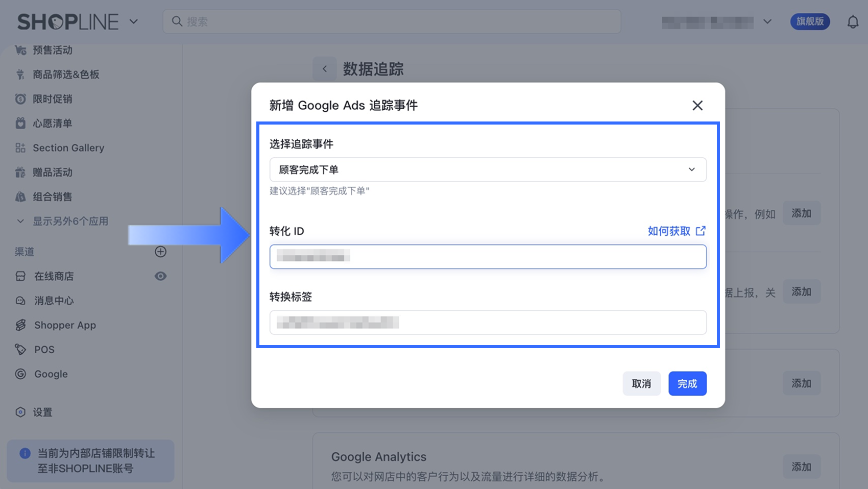
Task: Click the 组合销售 bundle icon
Action: (x=20, y=197)
